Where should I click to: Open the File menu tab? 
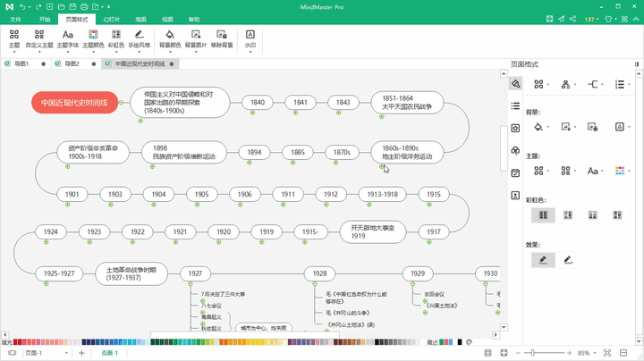15,20
